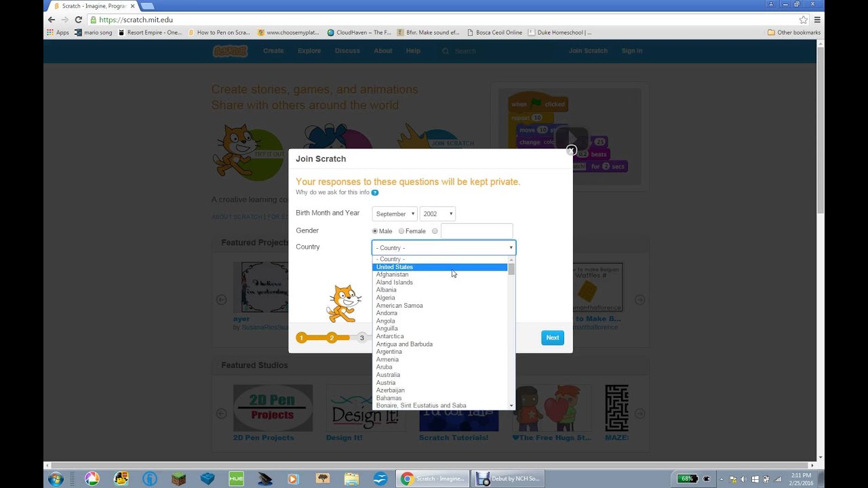The image size is (868, 488).
Task: Open Explore in Scratch navigation
Action: click(x=309, y=51)
